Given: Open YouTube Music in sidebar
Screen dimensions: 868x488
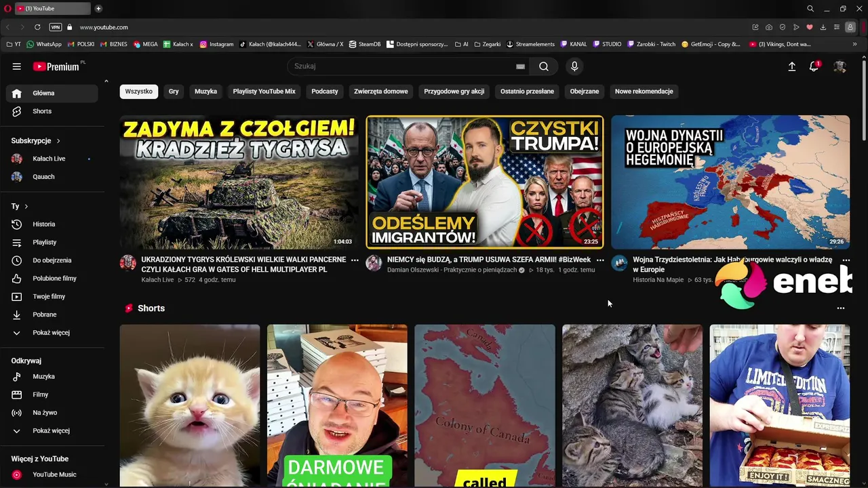Looking at the screenshot, I should coord(52,474).
